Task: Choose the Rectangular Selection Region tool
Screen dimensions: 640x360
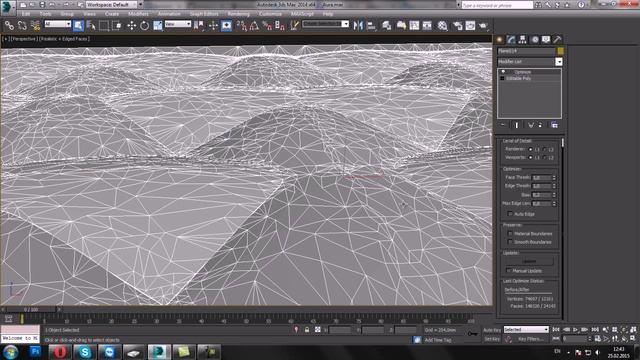Action: (x=104, y=26)
